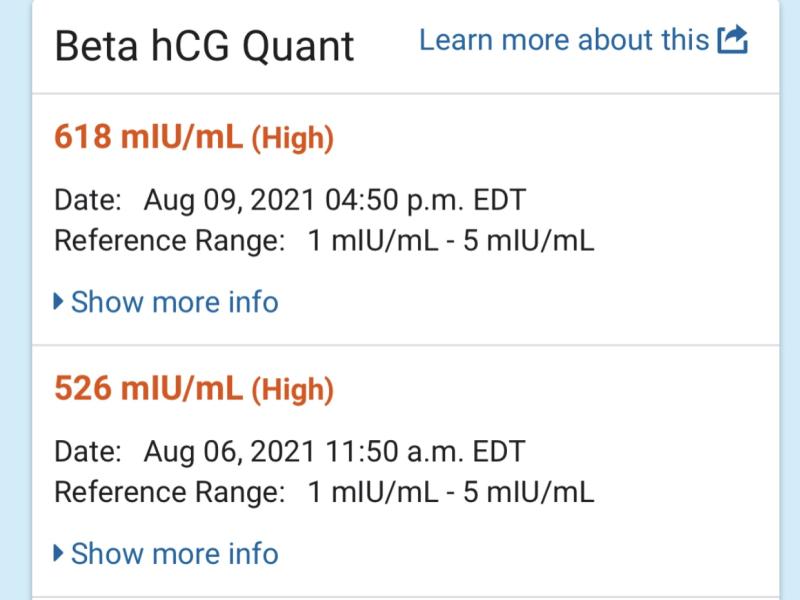Viewport: 800px width, 600px height.
Task: Click the disclosure triangle under the 618 result
Action: pos(58,302)
